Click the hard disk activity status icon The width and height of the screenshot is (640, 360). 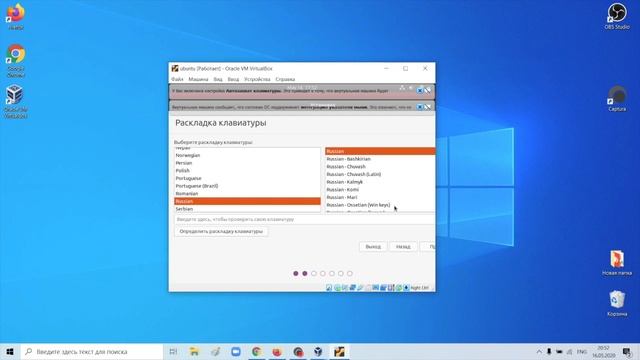(329, 288)
